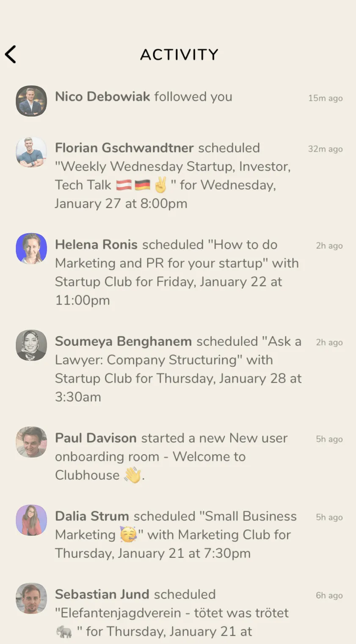Open Sebastian Jund's profile photo

click(31, 598)
